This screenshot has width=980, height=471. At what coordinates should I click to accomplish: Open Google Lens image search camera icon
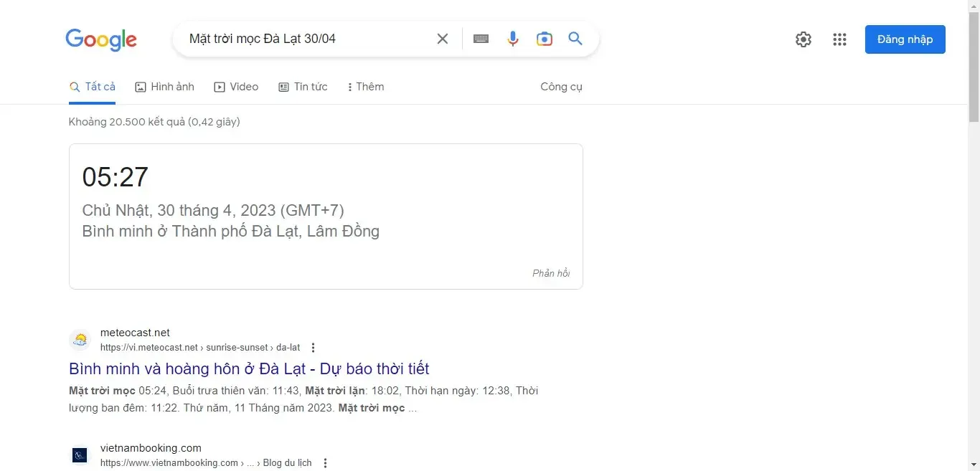544,39
